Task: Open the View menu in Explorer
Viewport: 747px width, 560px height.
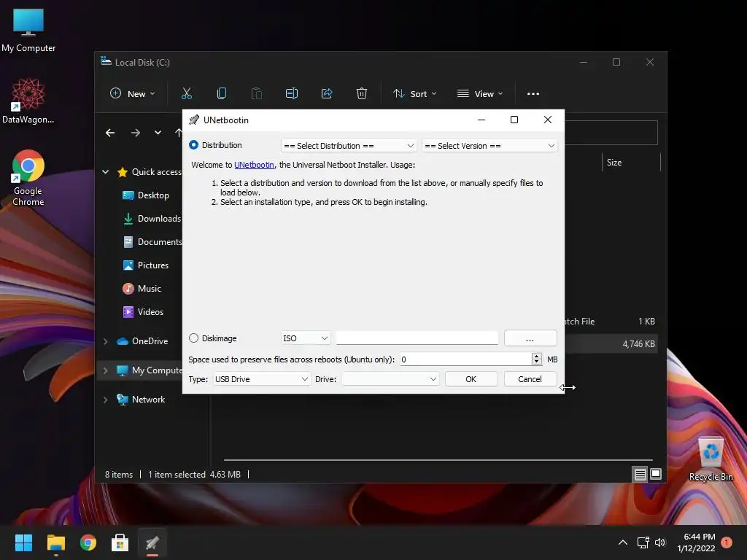Action: tap(480, 94)
